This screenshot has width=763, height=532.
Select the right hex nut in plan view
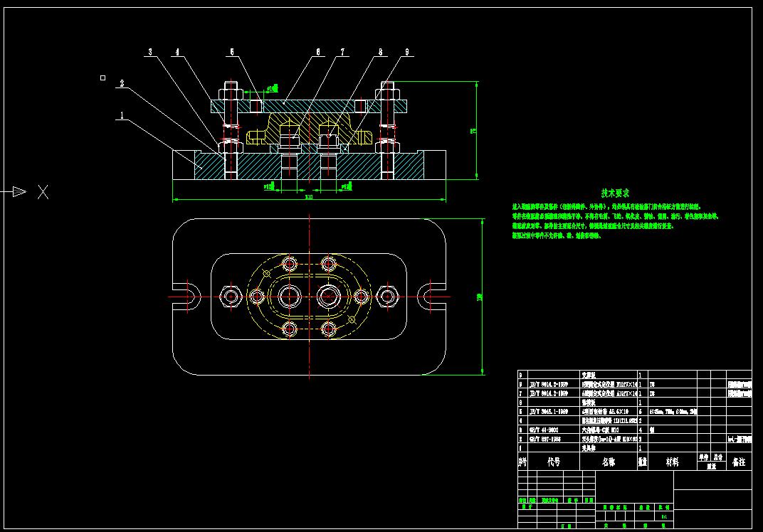[387, 296]
